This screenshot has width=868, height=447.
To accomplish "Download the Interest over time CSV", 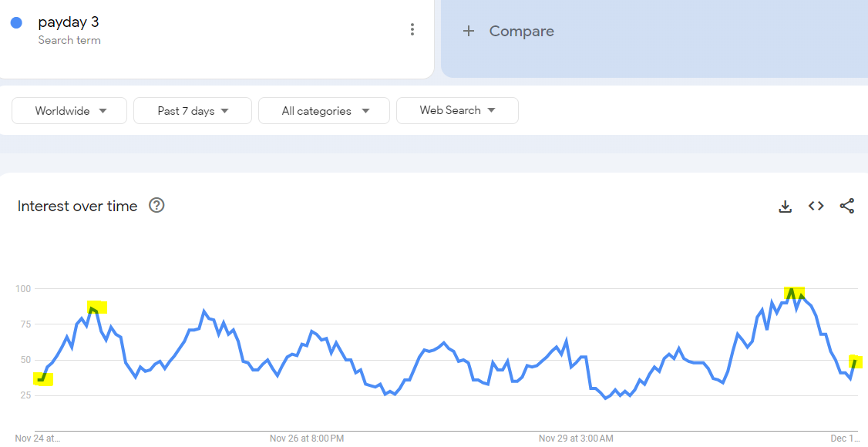I will pyautogui.click(x=785, y=207).
